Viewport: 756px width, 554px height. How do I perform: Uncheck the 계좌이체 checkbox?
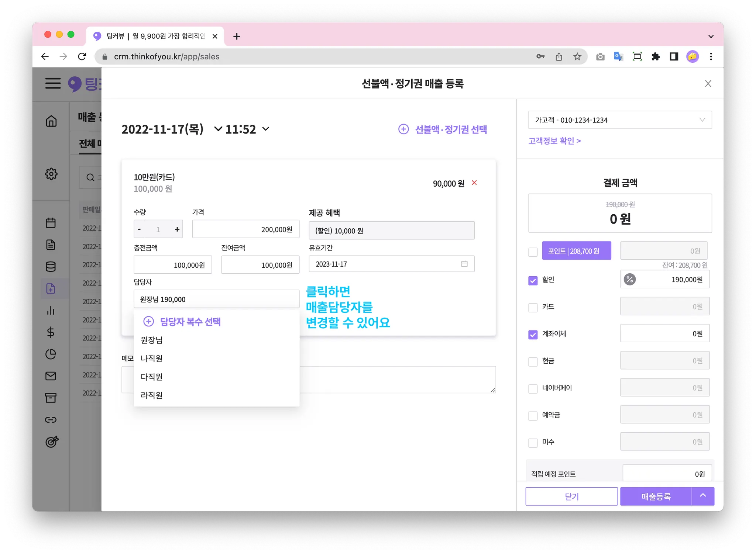coord(533,334)
